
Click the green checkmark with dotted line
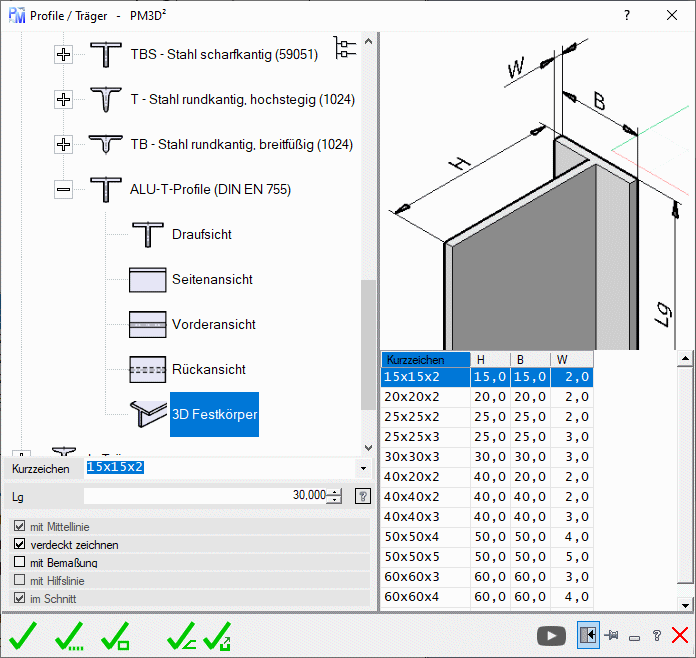[x=69, y=634]
